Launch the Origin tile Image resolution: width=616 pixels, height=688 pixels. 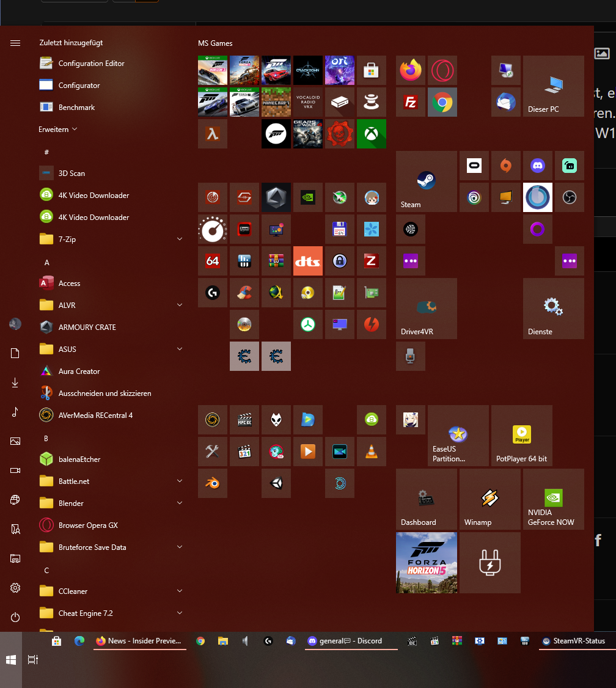point(506,166)
